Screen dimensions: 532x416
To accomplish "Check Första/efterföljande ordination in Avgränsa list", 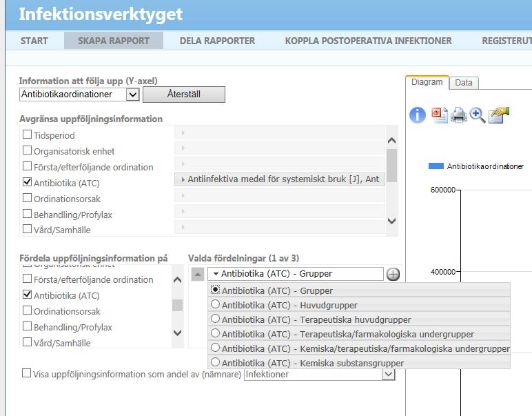I will pyautogui.click(x=27, y=166).
